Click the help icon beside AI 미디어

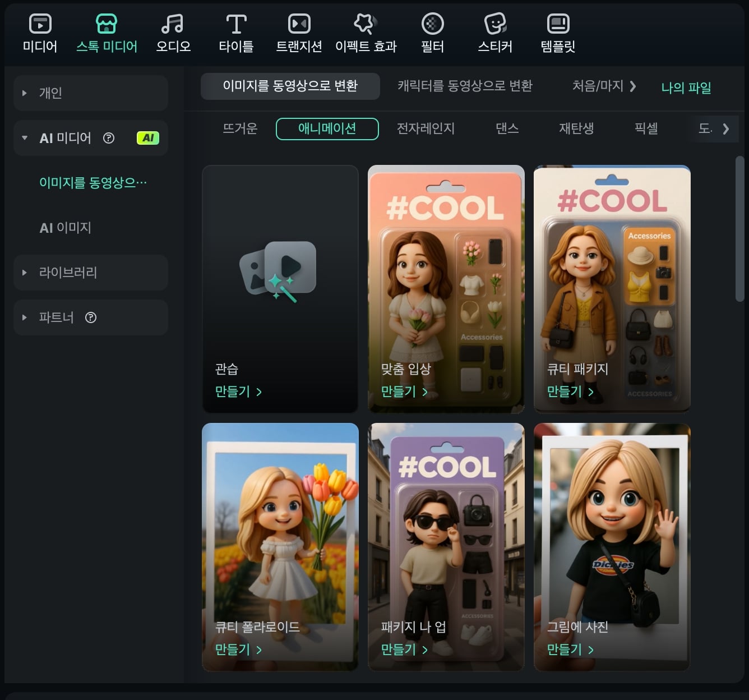pyautogui.click(x=109, y=138)
